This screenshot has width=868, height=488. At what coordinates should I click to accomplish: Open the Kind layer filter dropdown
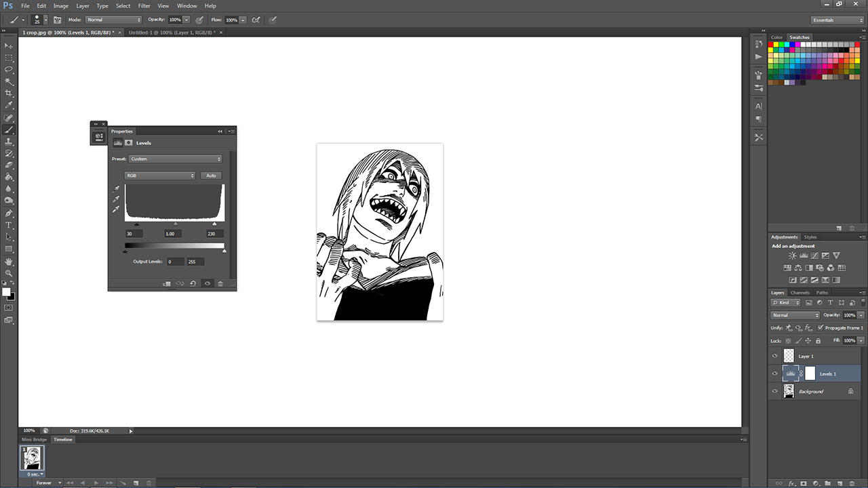tap(786, 302)
